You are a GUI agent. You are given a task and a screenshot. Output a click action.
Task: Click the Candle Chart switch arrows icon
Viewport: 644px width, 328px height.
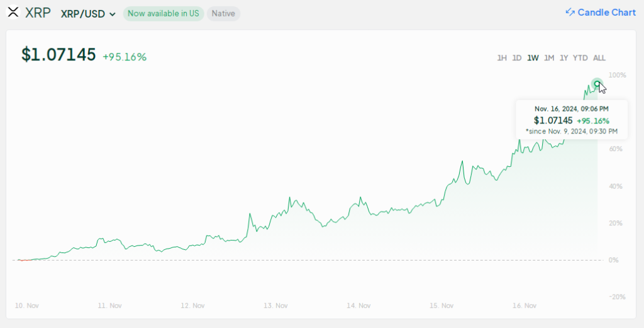(570, 13)
